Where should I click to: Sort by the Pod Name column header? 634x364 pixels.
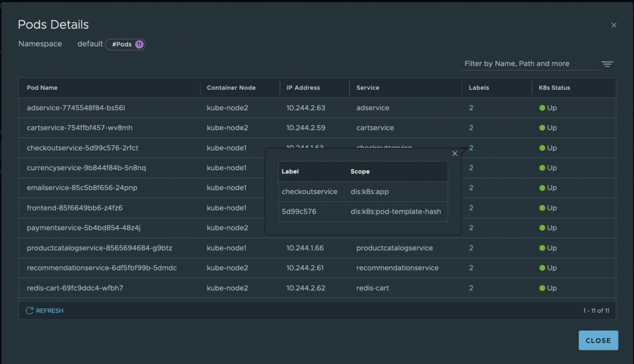pos(42,88)
